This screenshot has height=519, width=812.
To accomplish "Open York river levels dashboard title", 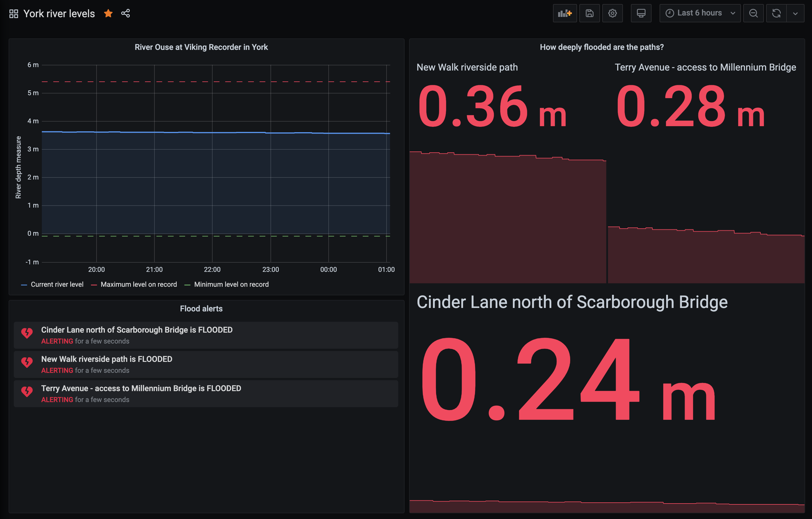I will click(x=59, y=13).
